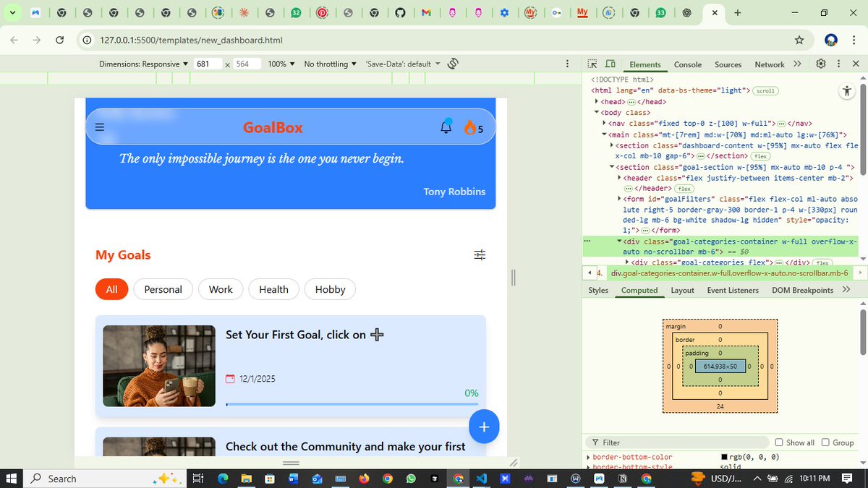Click the scroll badge on the html element

(x=765, y=91)
